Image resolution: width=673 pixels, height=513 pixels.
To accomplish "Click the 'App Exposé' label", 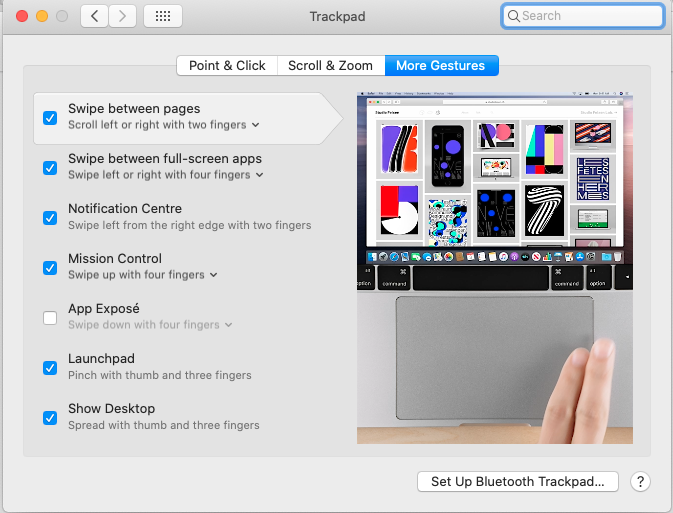I will pyautogui.click(x=104, y=309).
